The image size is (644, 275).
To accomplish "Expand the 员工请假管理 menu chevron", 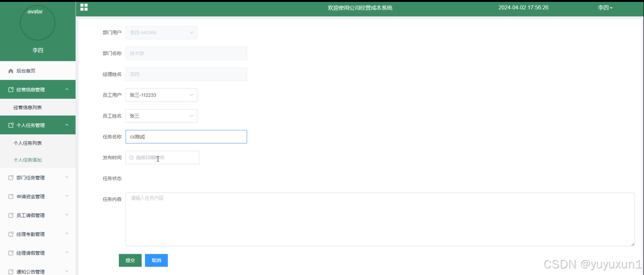I will tap(67, 215).
